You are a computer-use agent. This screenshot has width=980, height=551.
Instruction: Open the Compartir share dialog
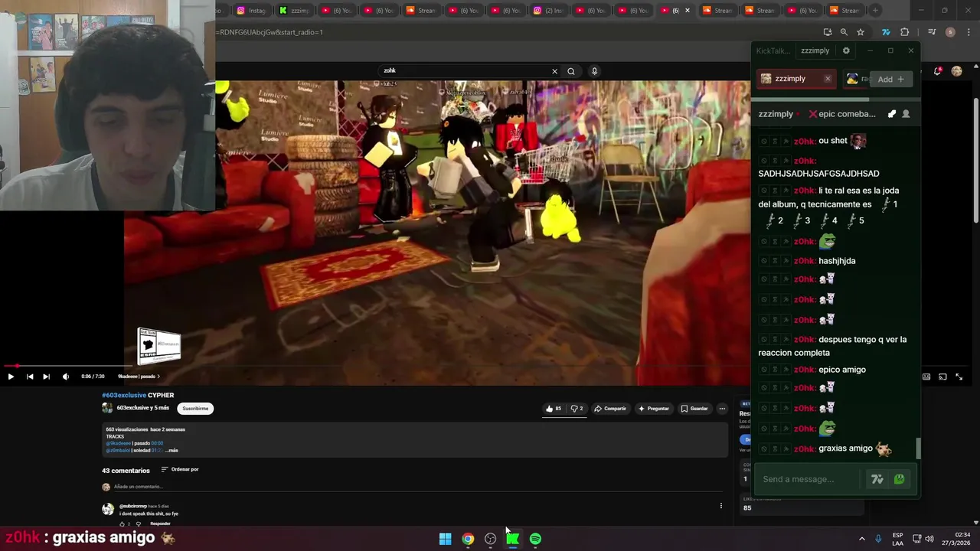coord(610,409)
